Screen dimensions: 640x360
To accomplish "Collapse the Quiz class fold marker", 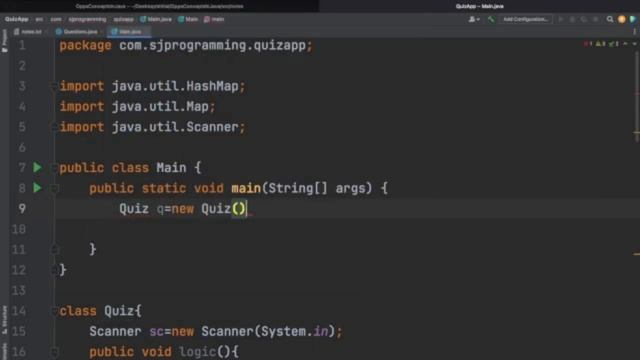I will point(54,311).
